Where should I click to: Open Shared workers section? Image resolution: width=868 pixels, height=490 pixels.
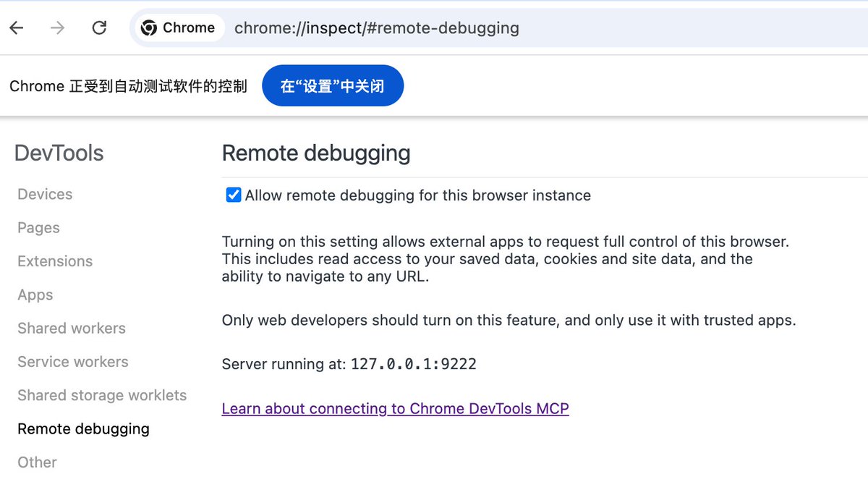pos(72,328)
